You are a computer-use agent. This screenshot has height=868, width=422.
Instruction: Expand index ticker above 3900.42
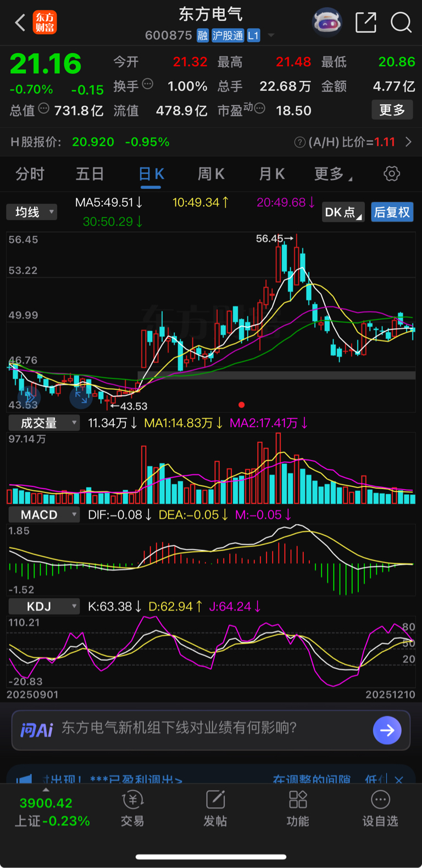pyautogui.click(x=46, y=790)
